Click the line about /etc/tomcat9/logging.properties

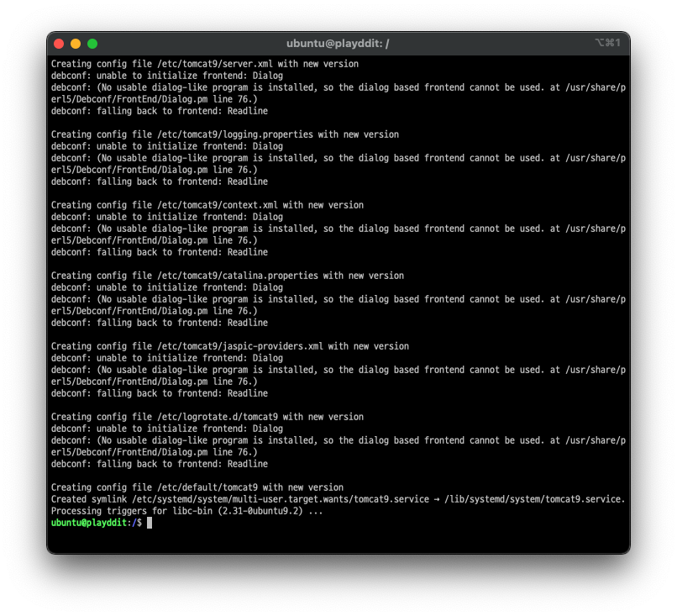pos(225,134)
